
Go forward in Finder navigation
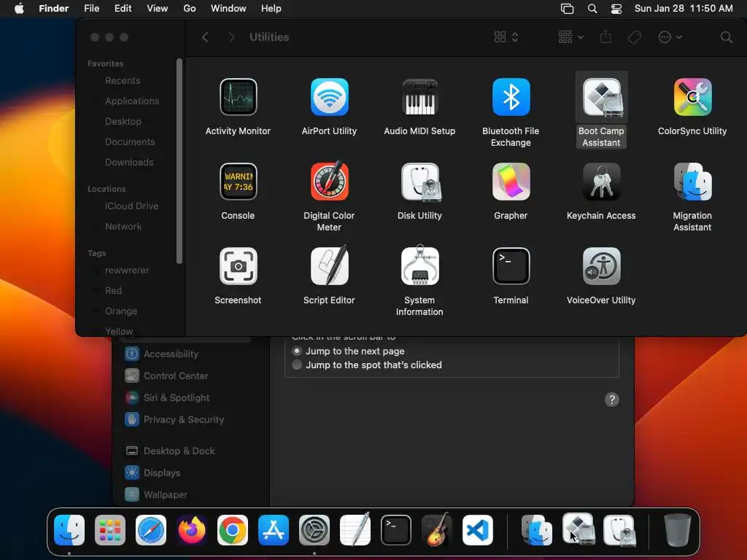click(231, 37)
